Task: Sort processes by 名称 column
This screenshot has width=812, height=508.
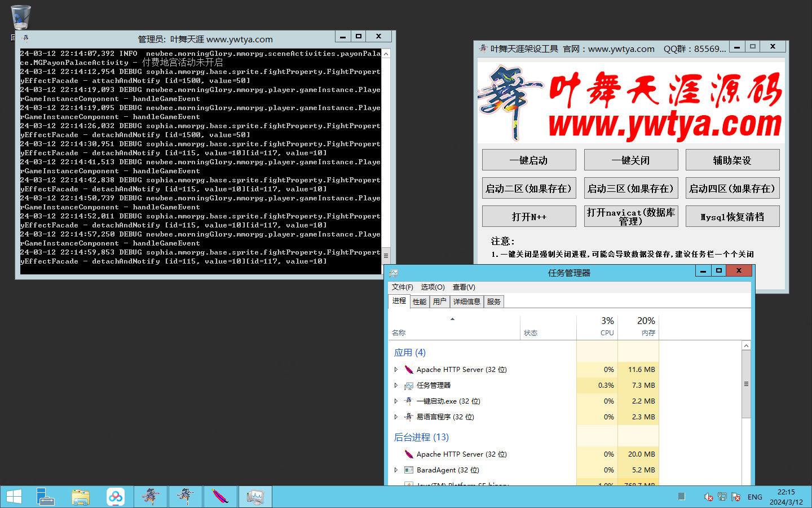Action: pyautogui.click(x=454, y=327)
